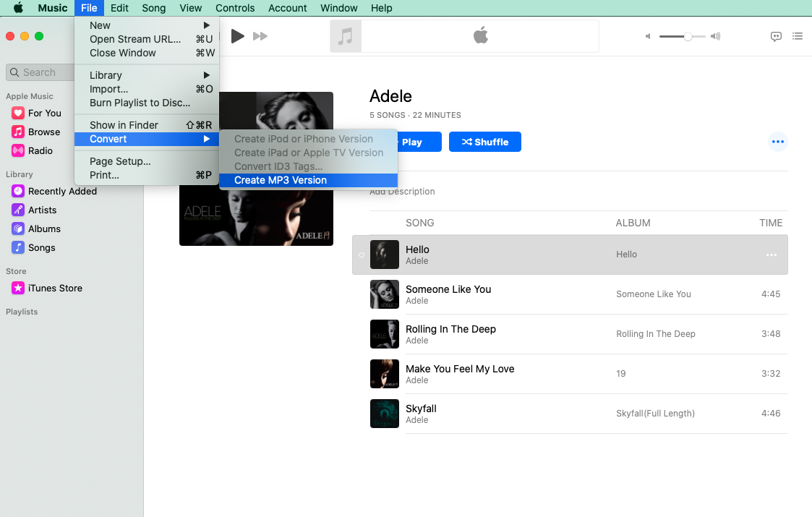
Task: Click the Shuffle button
Action: coord(484,142)
